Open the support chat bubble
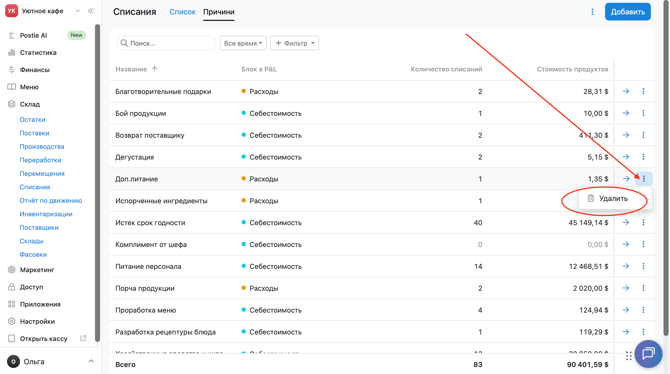670x374 pixels. 648,354
